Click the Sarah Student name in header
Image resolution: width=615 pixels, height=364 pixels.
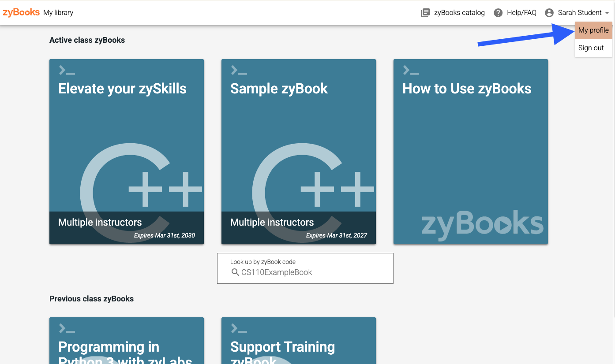(580, 13)
